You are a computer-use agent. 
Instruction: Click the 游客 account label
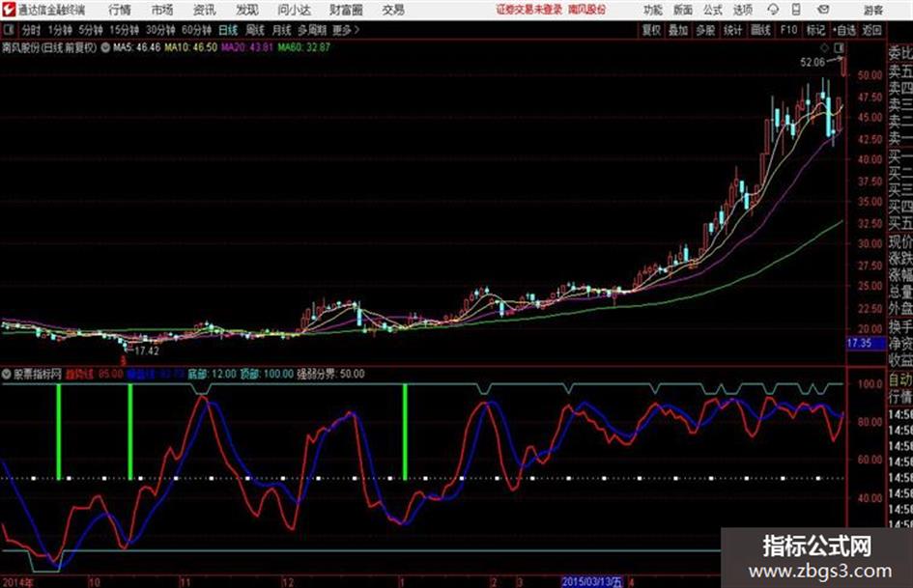pyautogui.click(x=873, y=10)
